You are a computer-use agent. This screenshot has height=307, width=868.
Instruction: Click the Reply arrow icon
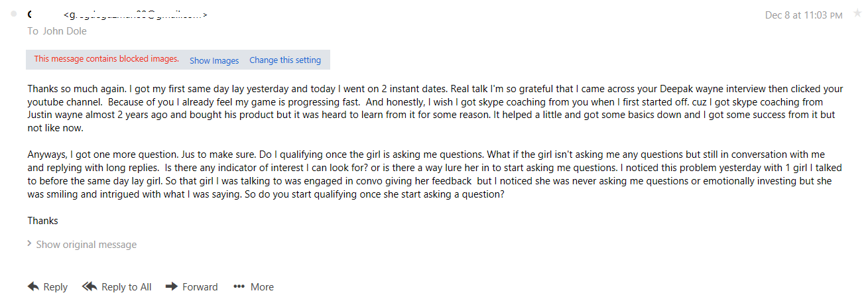(x=33, y=286)
